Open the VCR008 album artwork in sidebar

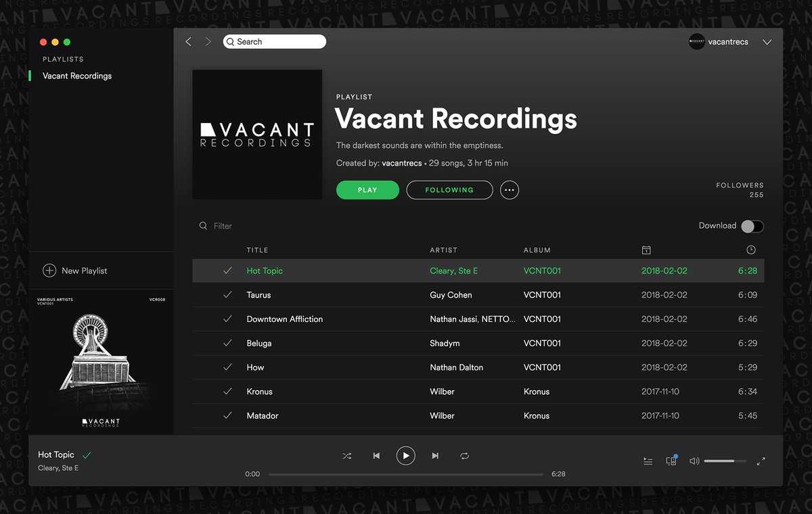pyautogui.click(x=100, y=362)
